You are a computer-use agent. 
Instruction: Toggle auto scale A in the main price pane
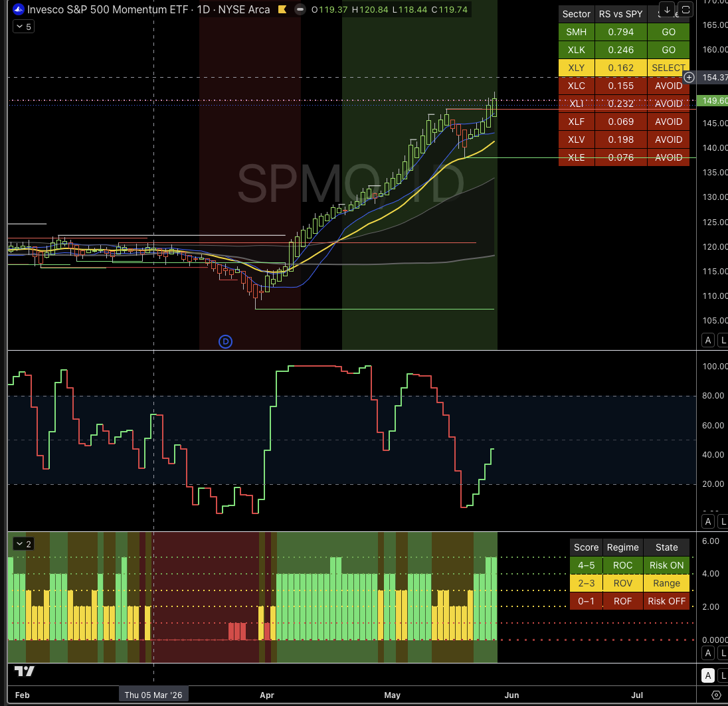pyautogui.click(x=707, y=340)
